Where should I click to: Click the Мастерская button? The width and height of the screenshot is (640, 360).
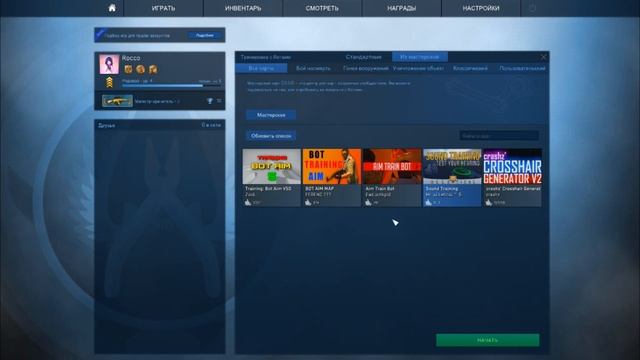click(x=271, y=115)
